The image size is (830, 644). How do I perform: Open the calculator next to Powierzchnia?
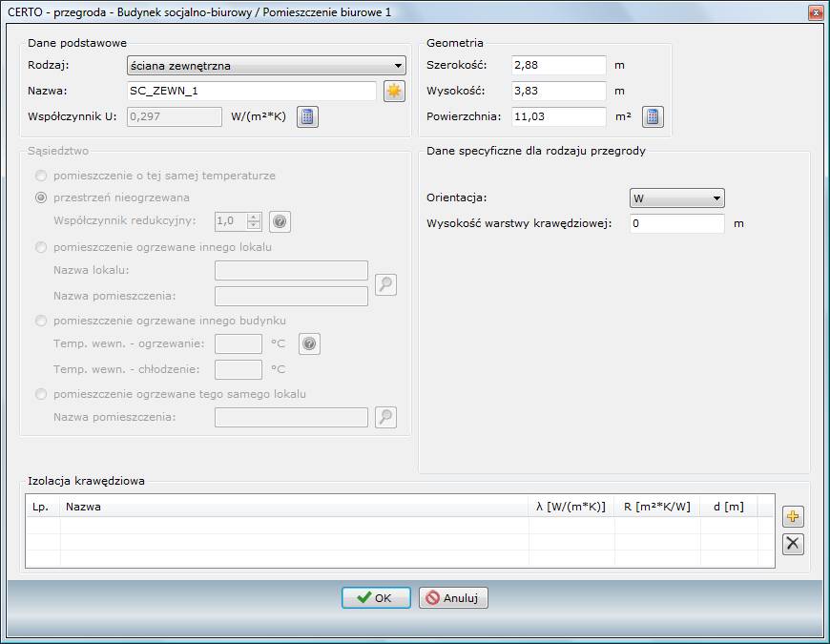pos(652,117)
